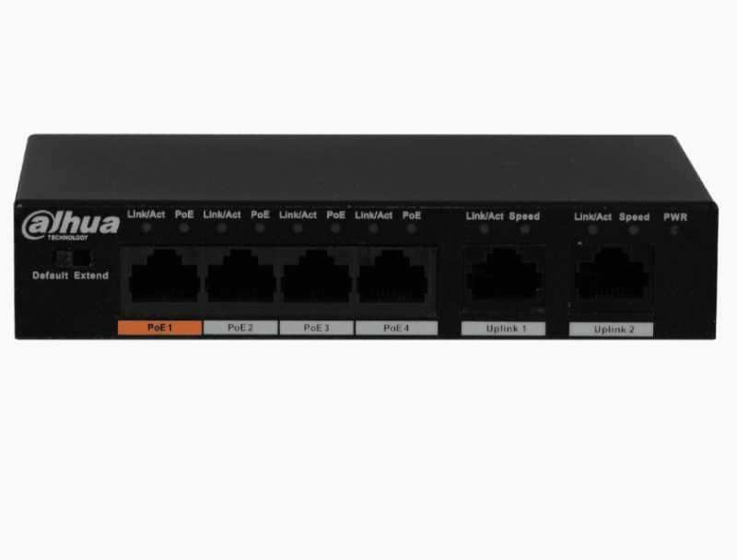This screenshot has width=737, height=560.
Task: Click the 'Uplink 2' label
Action: coord(611,330)
